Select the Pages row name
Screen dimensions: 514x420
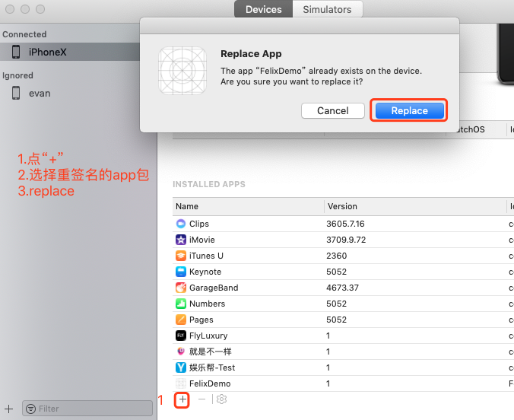[x=201, y=320]
